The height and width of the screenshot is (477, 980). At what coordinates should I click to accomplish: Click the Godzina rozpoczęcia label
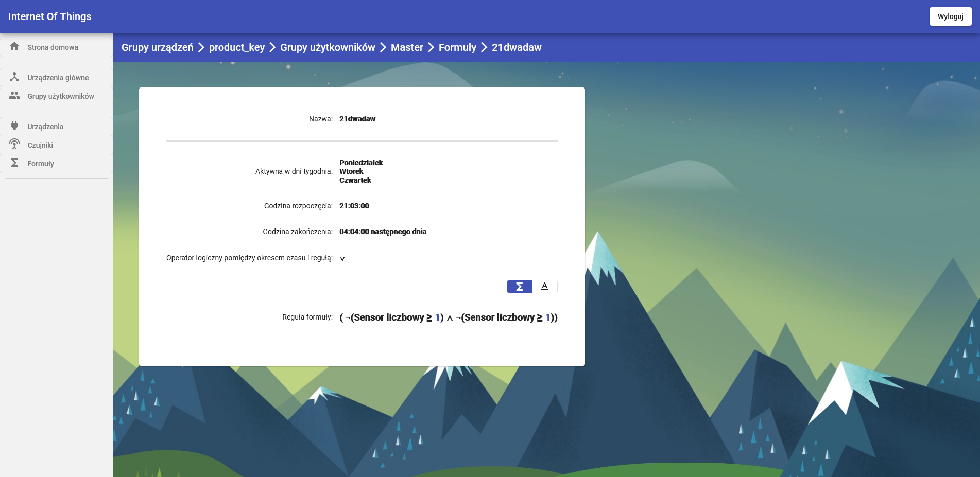299,206
